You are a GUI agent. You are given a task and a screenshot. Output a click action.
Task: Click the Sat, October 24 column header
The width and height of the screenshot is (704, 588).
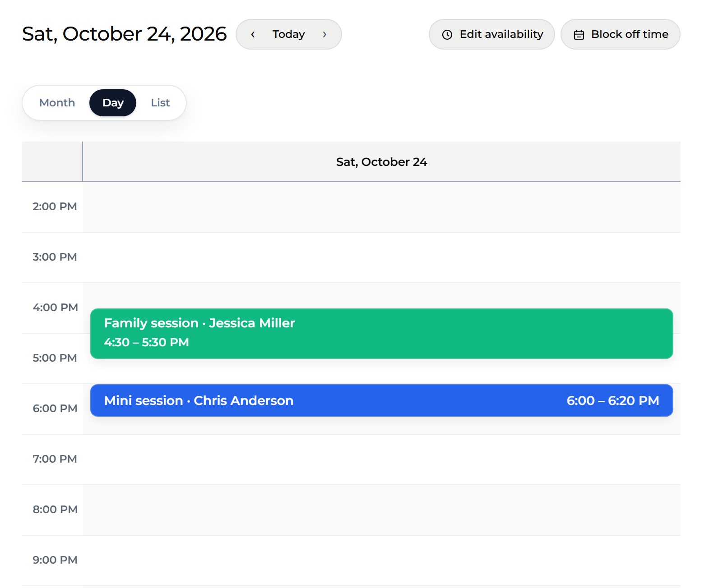point(381,162)
